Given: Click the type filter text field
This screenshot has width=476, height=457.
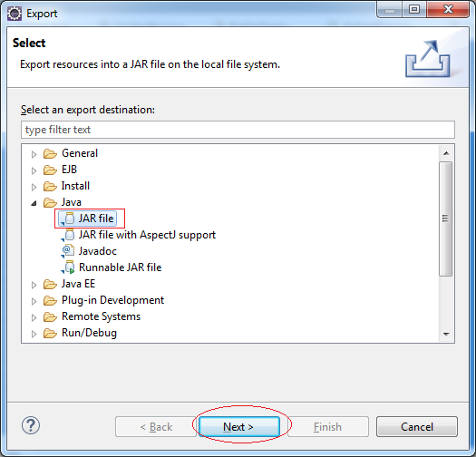Looking at the screenshot, I should tap(238, 130).
